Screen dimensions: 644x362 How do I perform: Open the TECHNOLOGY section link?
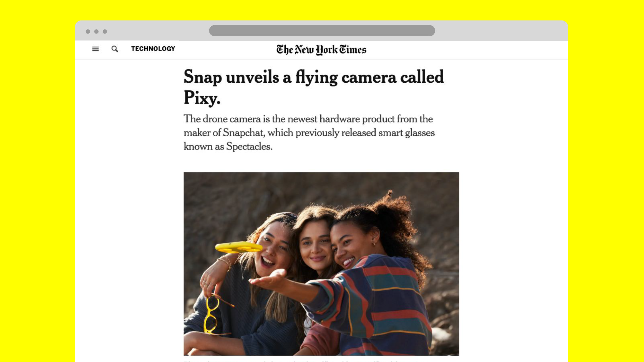click(153, 49)
